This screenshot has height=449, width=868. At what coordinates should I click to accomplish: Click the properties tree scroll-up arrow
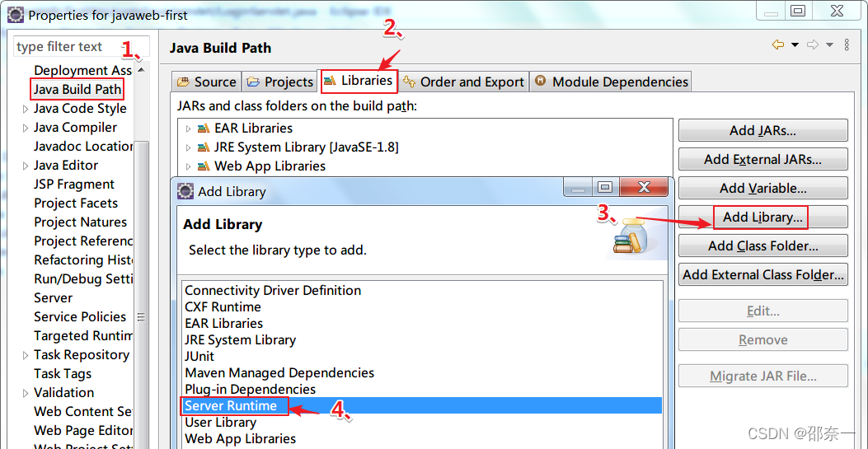(142, 70)
